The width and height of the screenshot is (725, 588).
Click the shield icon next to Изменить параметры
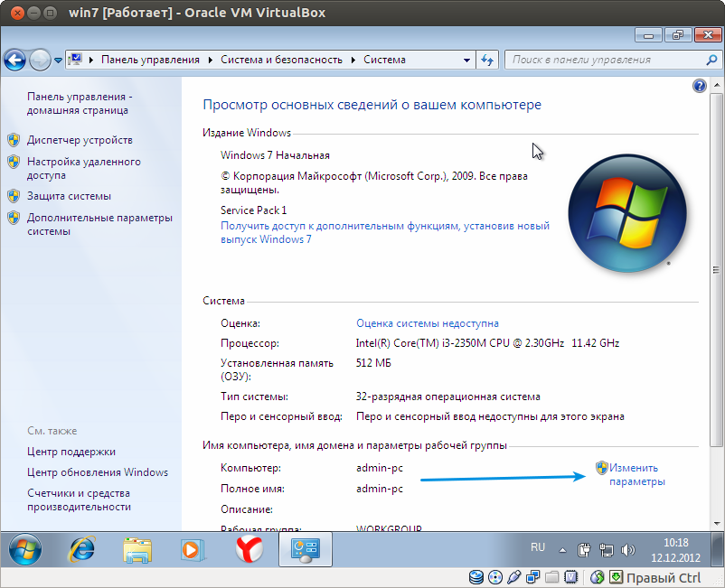pyautogui.click(x=601, y=468)
